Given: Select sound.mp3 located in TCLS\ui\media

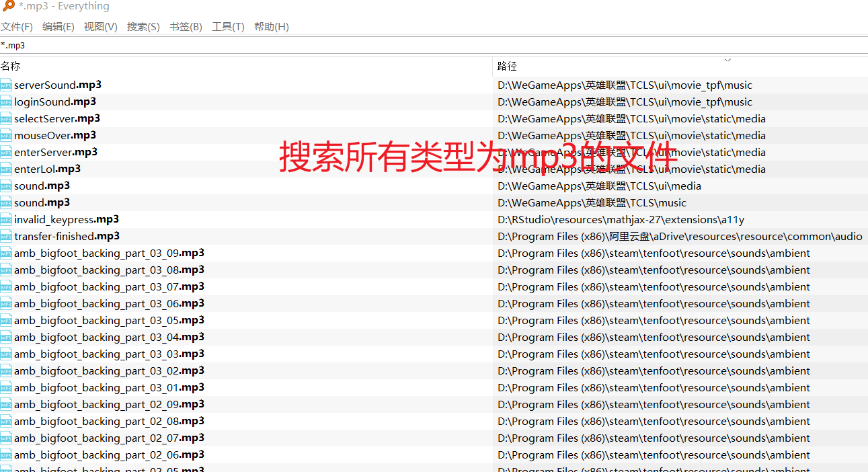Looking at the screenshot, I should tap(42, 186).
